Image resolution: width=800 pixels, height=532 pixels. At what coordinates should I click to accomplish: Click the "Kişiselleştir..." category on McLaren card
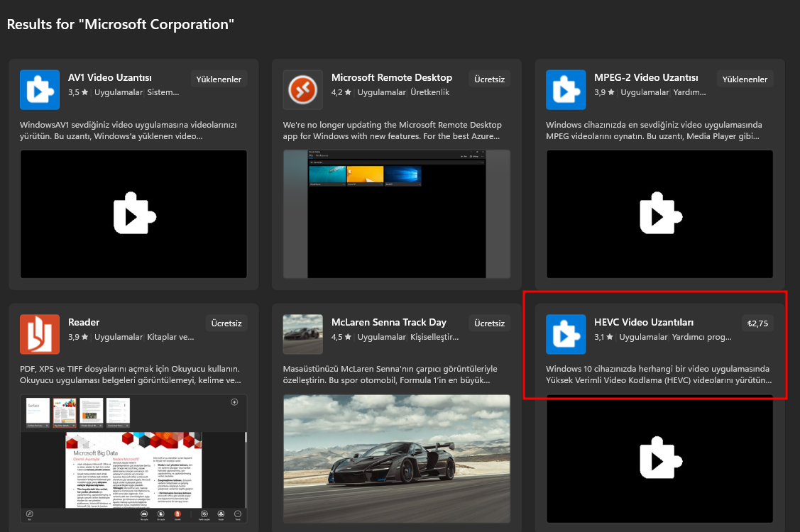[434, 337]
